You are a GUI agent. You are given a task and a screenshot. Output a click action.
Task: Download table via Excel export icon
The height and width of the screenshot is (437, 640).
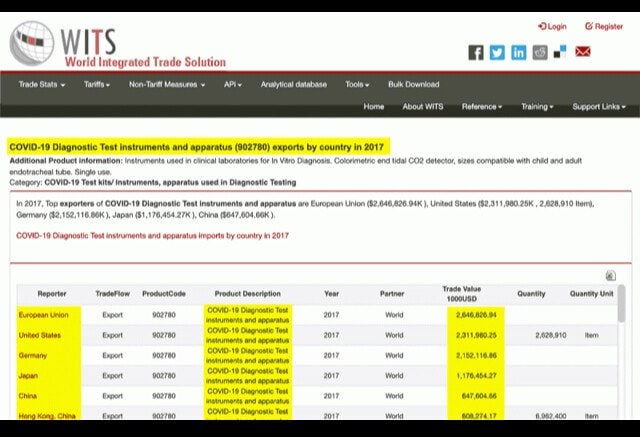coord(611,275)
